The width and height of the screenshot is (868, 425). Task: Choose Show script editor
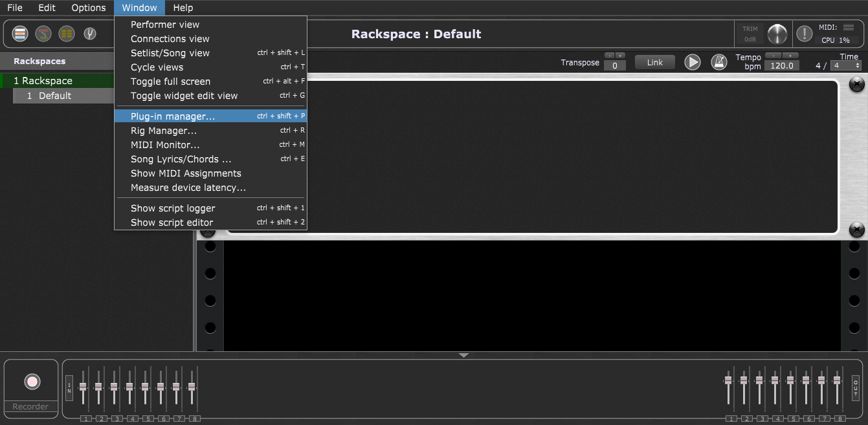(x=210, y=223)
